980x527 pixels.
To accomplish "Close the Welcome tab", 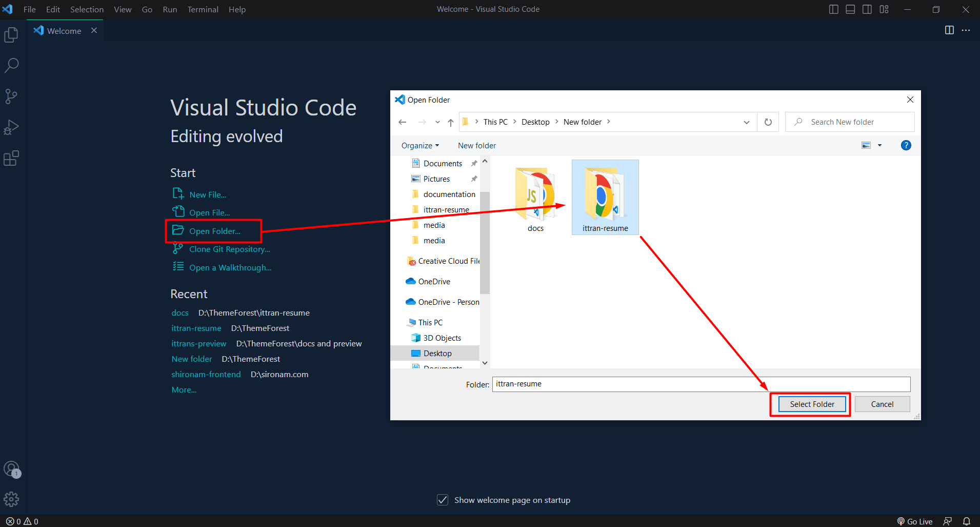I will point(94,30).
